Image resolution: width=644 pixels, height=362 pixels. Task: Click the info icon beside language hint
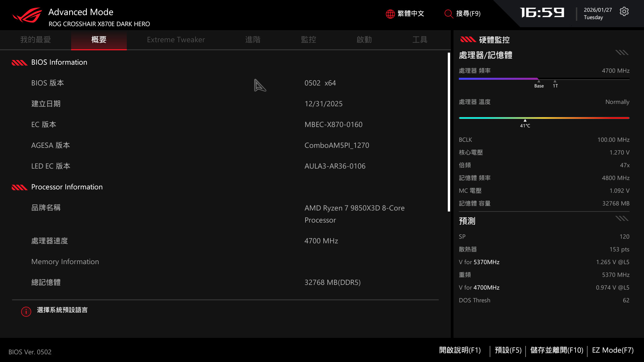[x=26, y=311]
